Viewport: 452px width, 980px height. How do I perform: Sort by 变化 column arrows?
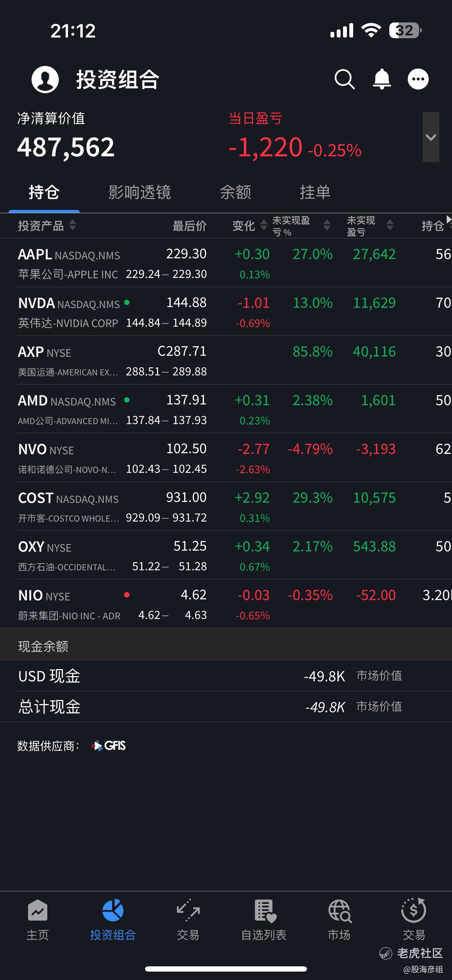[263, 225]
